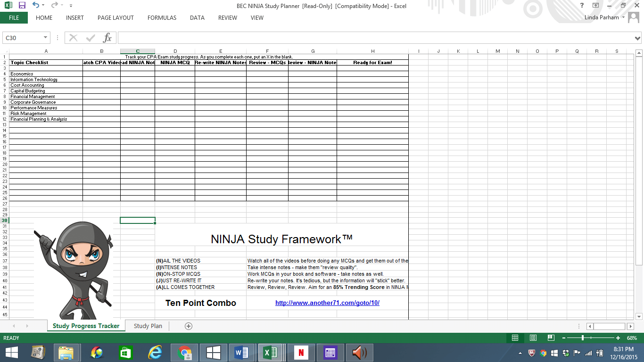644x362 pixels.
Task: Save the workbook from Quick Access Toolbar
Action: [x=22, y=6]
